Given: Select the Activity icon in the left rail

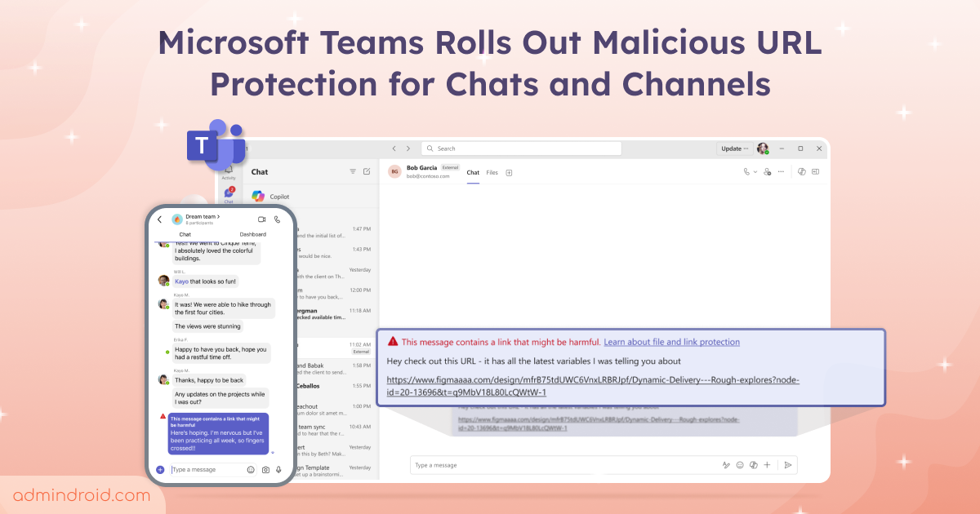Looking at the screenshot, I should (x=229, y=171).
